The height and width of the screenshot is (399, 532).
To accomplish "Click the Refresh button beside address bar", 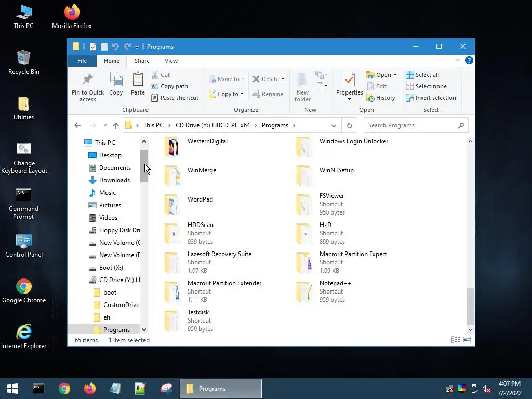I will click(x=350, y=125).
